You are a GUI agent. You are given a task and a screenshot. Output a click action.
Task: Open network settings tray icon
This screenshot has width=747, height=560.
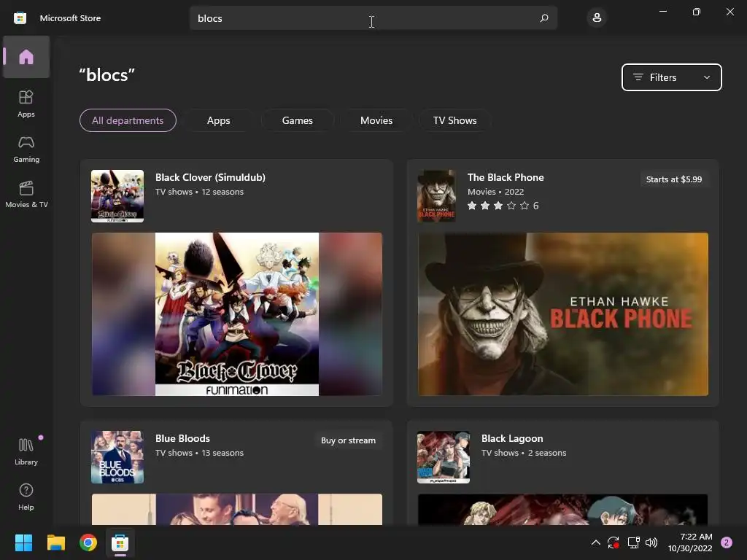pos(633,542)
